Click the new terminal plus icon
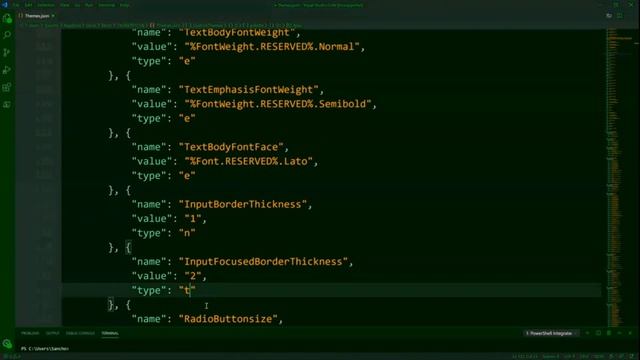The image size is (640, 360). tap(588, 333)
